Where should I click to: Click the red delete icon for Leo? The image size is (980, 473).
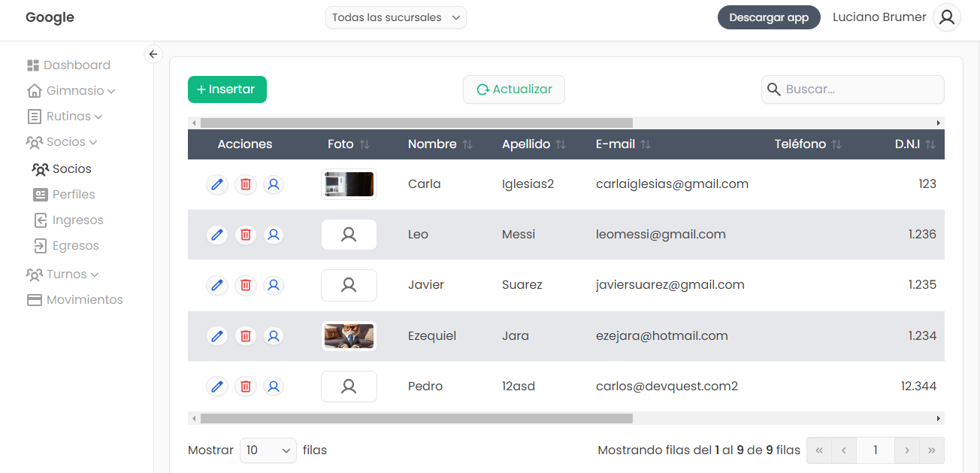click(x=245, y=235)
